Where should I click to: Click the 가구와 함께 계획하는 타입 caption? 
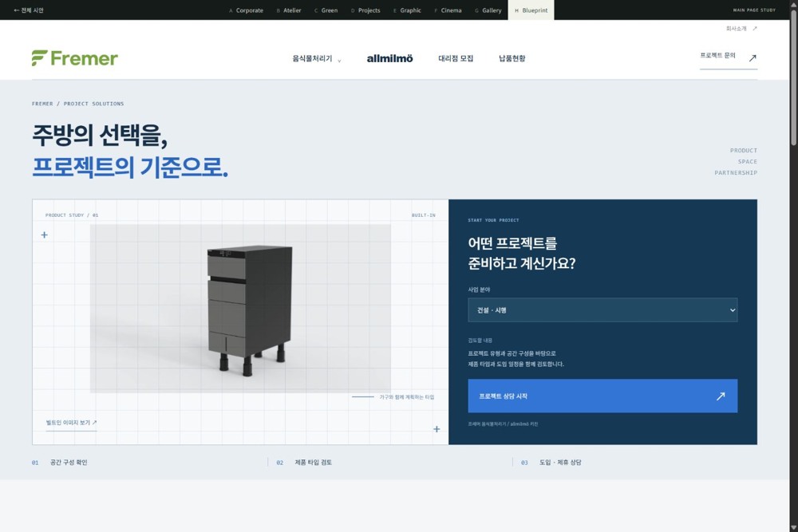pyautogui.click(x=407, y=396)
